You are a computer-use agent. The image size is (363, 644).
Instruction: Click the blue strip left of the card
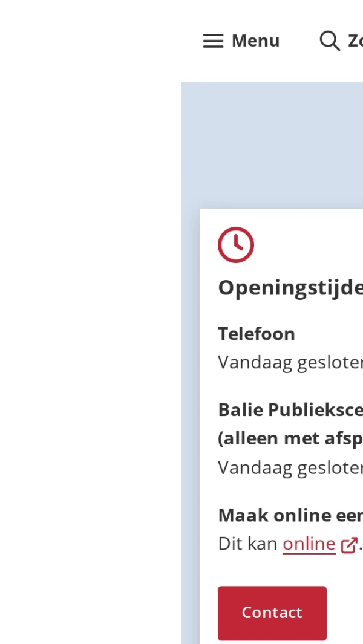[190, 423]
